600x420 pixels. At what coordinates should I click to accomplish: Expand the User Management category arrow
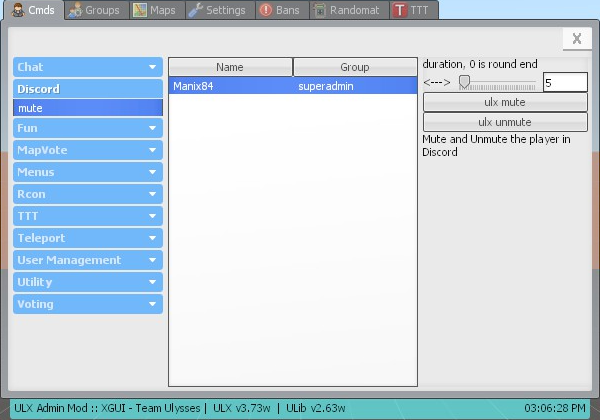pyautogui.click(x=152, y=260)
